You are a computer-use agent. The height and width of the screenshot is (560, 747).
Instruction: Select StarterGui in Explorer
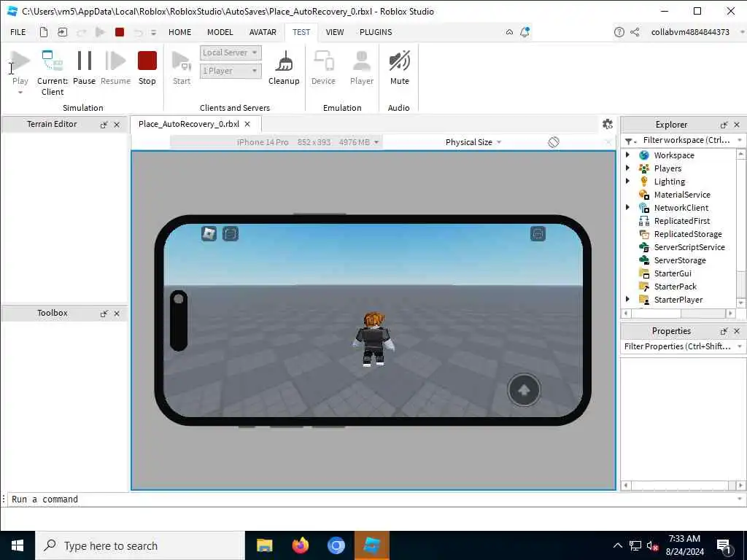point(672,273)
